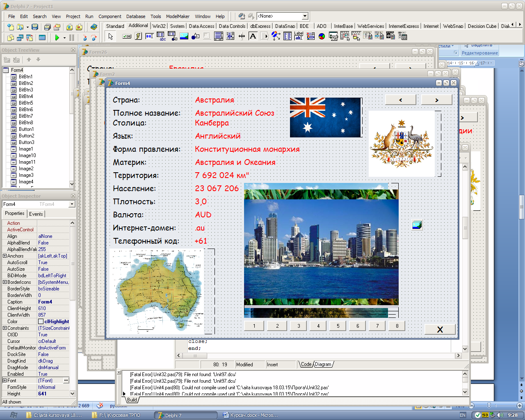Click the X close button on the form
This screenshot has height=420, width=525.
click(x=440, y=329)
